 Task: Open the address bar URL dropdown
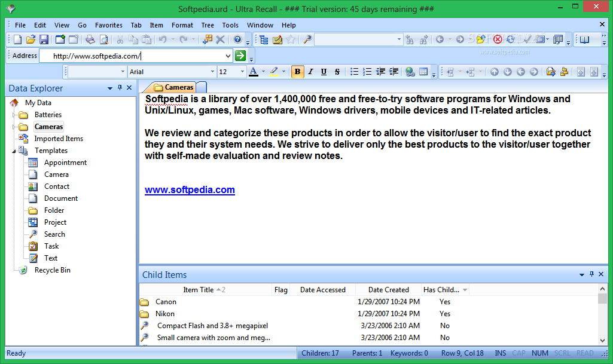point(228,56)
